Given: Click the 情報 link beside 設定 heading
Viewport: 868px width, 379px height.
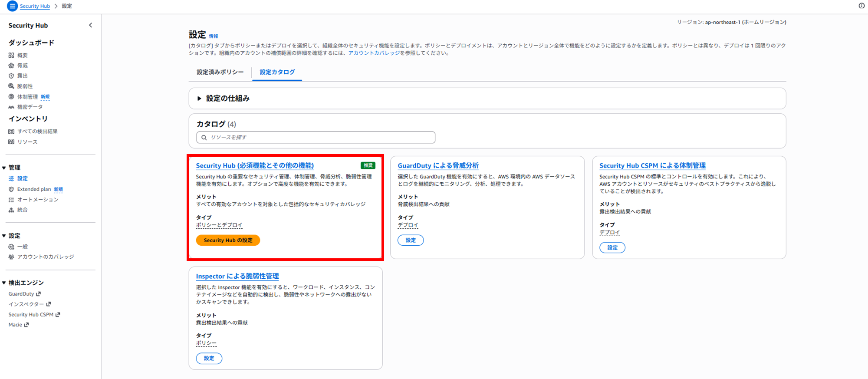Looking at the screenshot, I should 214,36.
